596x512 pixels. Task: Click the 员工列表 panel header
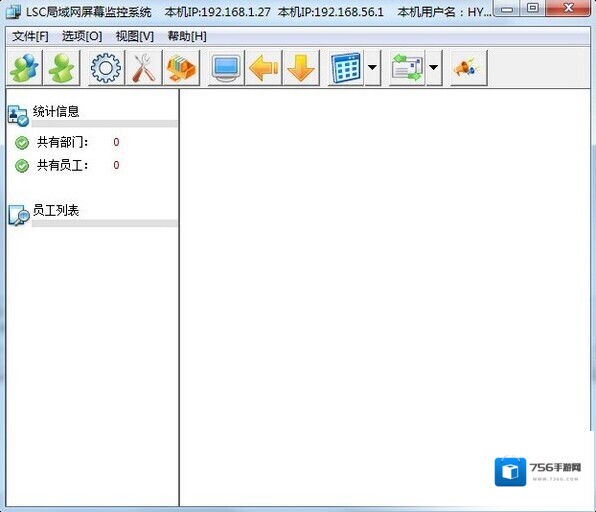[x=56, y=210]
